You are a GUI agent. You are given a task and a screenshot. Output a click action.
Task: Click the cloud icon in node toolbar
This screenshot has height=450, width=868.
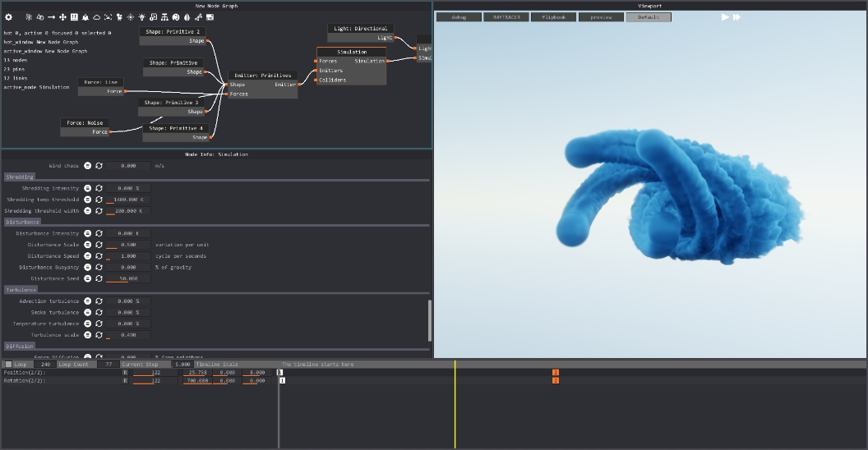tap(97, 17)
